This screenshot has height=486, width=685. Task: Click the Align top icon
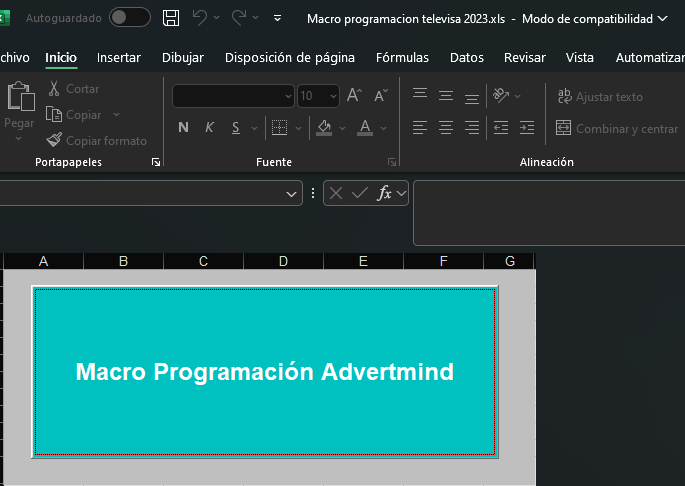point(420,95)
